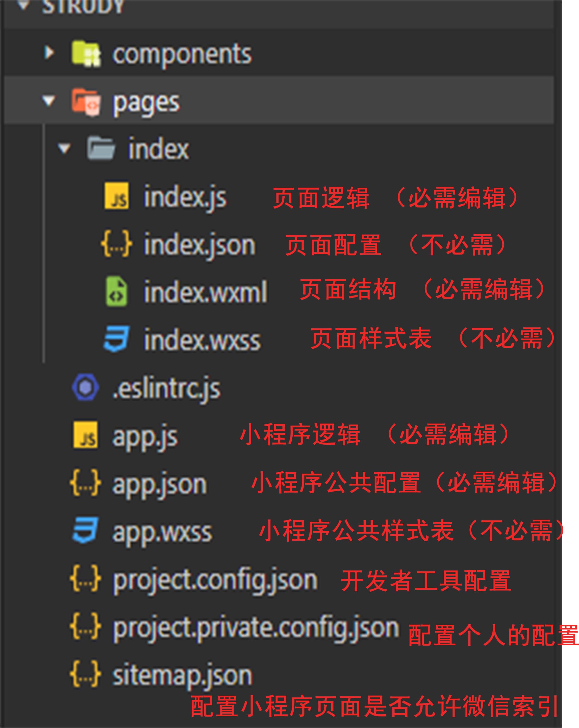
Task: Click the blue icon of app.wxss
Action: point(85,531)
